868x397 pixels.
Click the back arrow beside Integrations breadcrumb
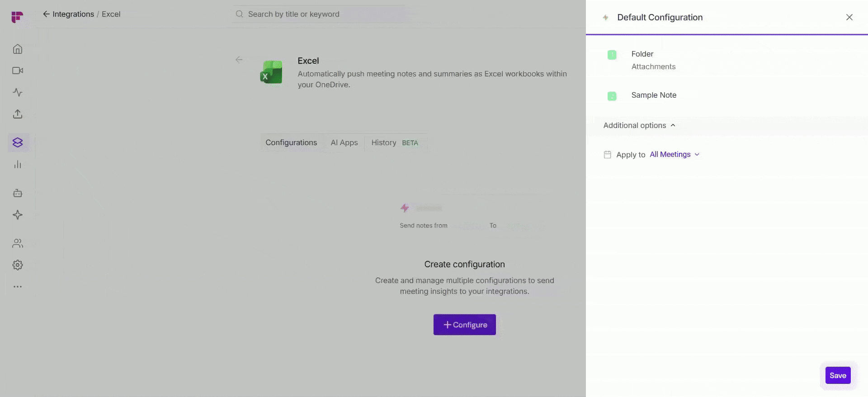click(46, 14)
